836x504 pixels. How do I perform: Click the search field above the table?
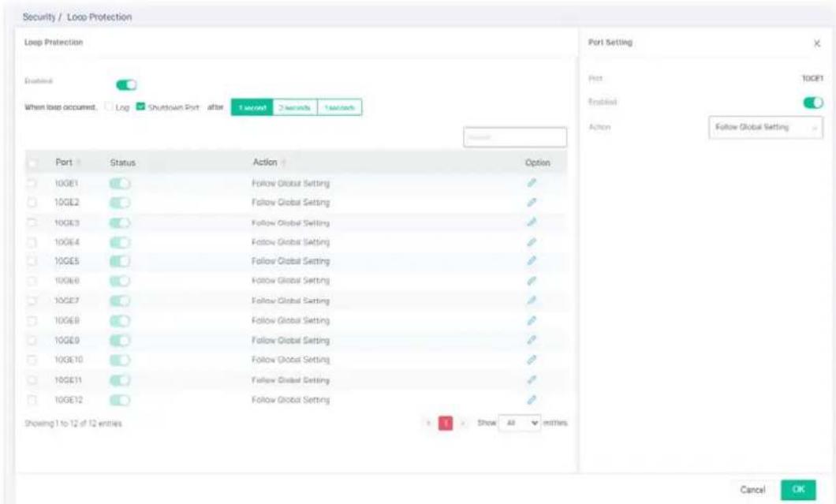tap(515, 137)
